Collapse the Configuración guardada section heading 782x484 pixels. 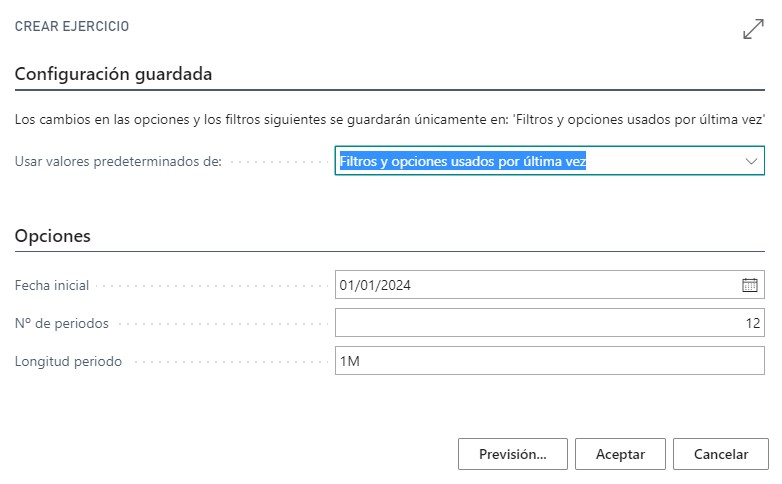tap(113, 74)
